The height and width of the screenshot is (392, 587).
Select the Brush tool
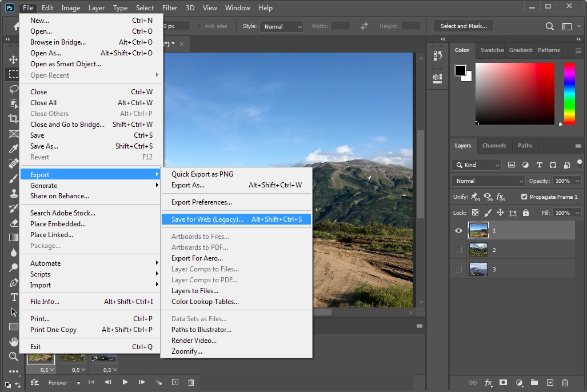click(13, 178)
